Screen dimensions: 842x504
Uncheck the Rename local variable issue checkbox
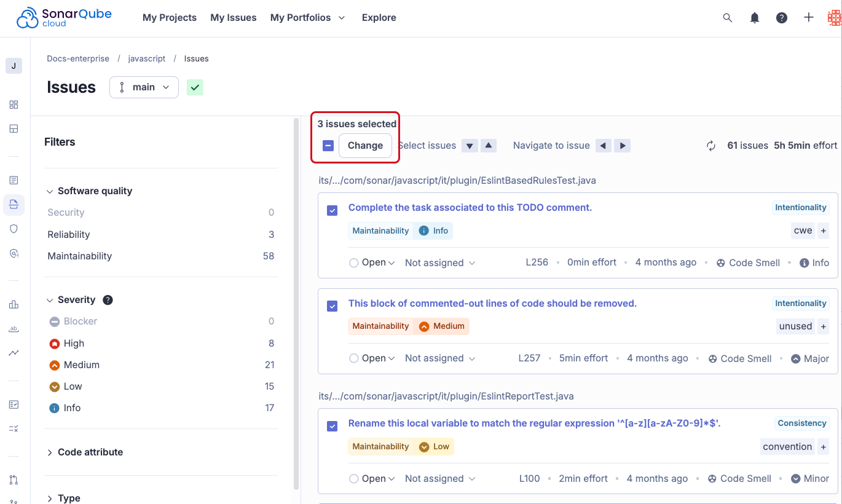[x=332, y=426]
